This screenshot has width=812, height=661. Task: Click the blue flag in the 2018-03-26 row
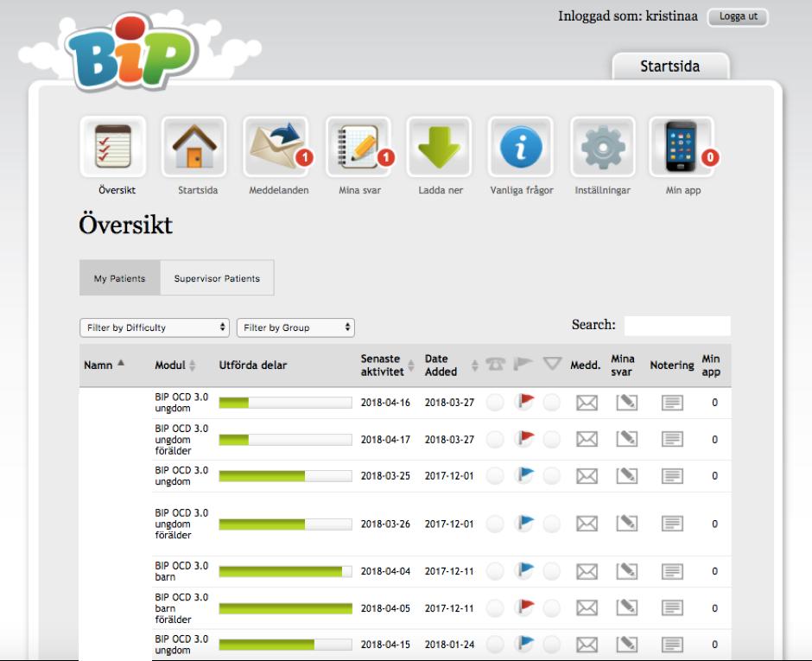[525, 523]
